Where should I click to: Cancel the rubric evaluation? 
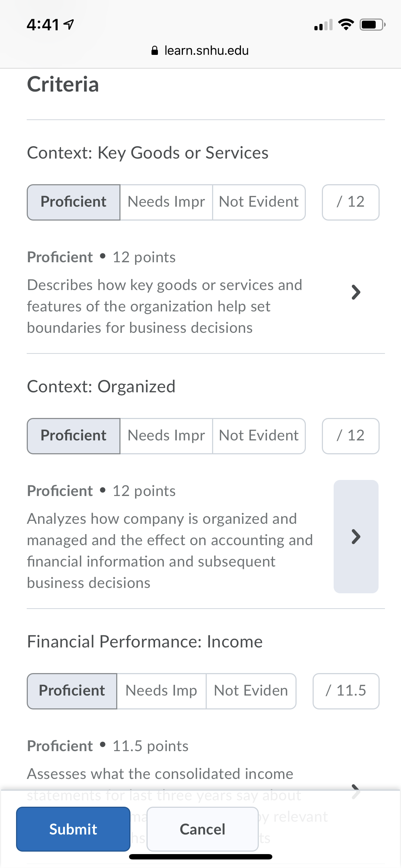pos(202,829)
